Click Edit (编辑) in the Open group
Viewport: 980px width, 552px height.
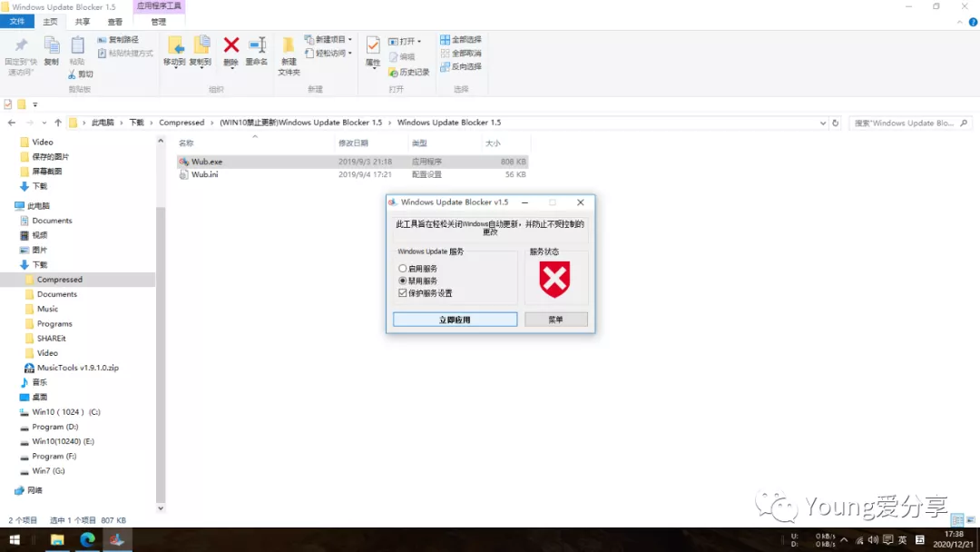click(401, 57)
